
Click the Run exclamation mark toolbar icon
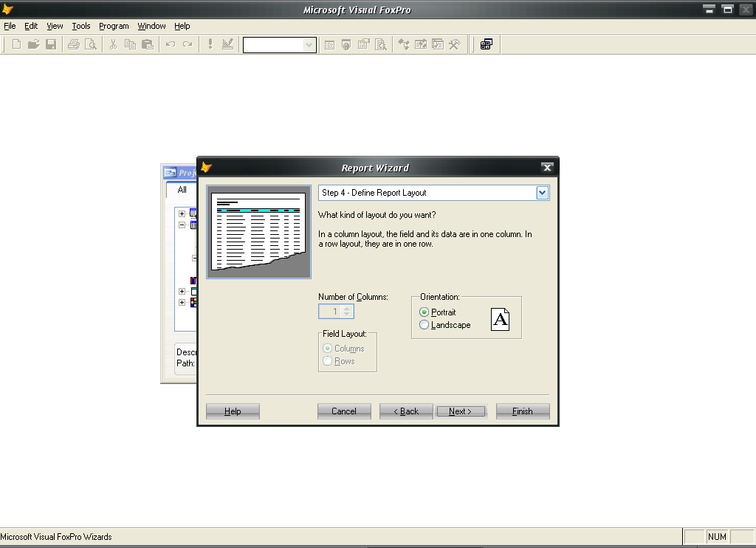(210, 45)
